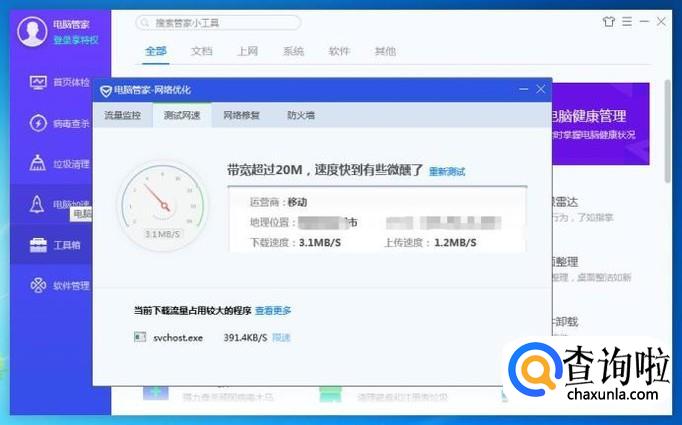This screenshot has height=425, width=682.
Task: Close the main 电脑管家 window
Action: pyautogui.click(x=661, y=21)
